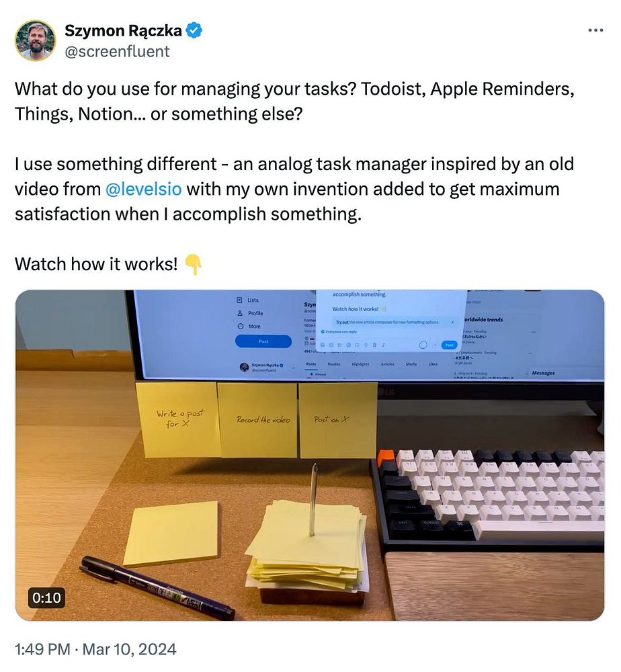
Task: Click the Lists icon in video sidebar
Action: pyautogui.click(x=239, y=300)
